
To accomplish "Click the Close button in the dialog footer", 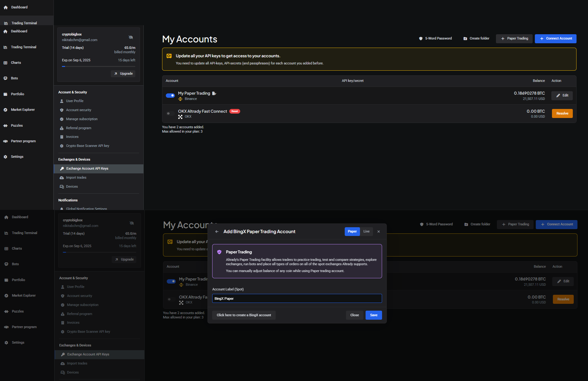I will (355, 315).
